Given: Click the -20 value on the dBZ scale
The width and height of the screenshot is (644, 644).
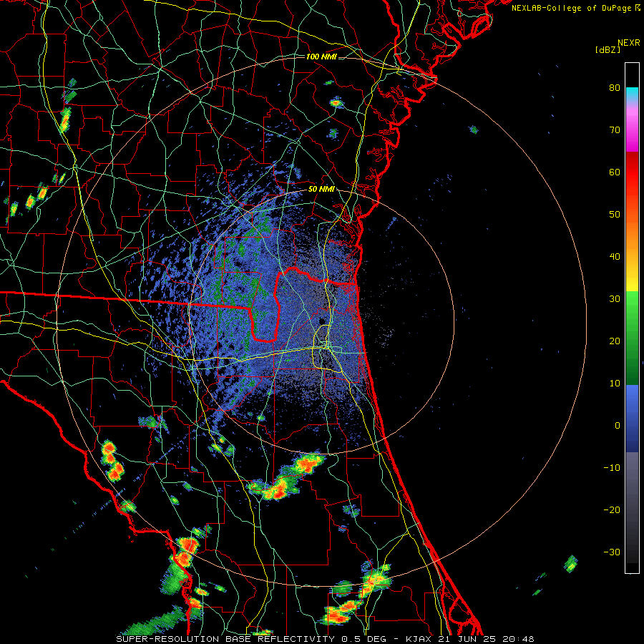Looking at the screenshot, I should pyautogui.click(x=612, y=509).
